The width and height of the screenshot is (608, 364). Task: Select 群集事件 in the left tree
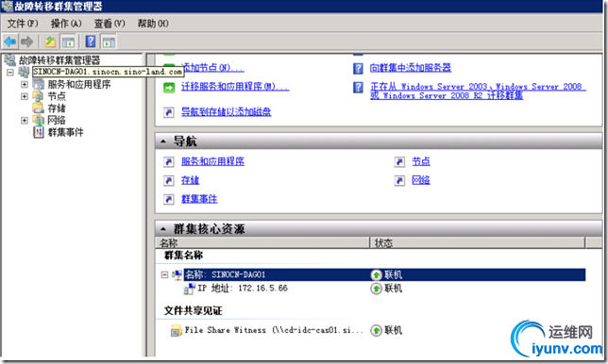pos(65,132)
